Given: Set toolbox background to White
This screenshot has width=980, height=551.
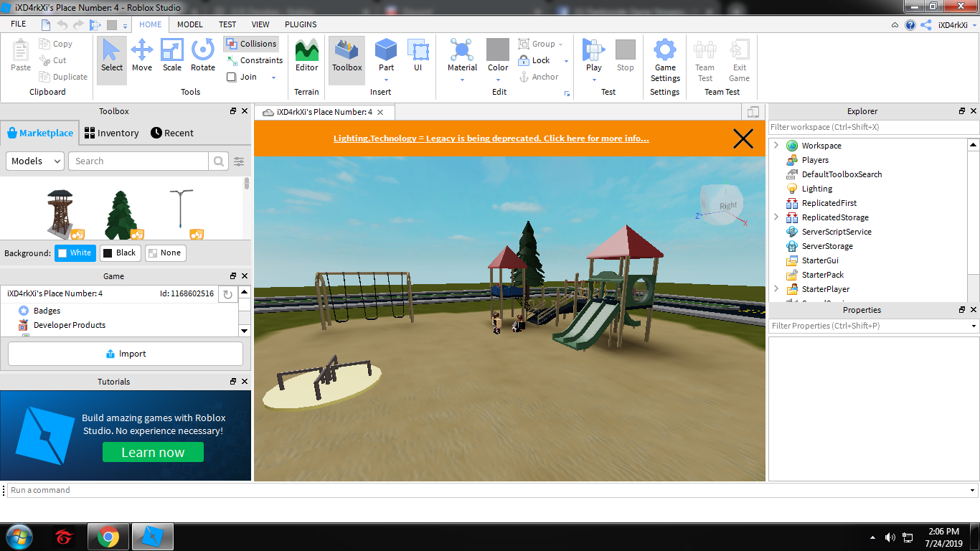Looking at the screenshot, I should point(75,253).
